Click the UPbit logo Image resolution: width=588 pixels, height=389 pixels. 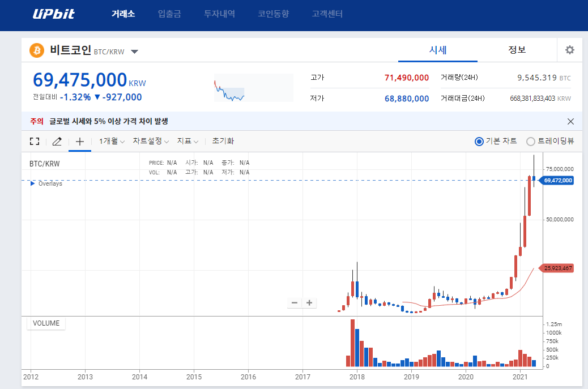[x=54, y=14]
